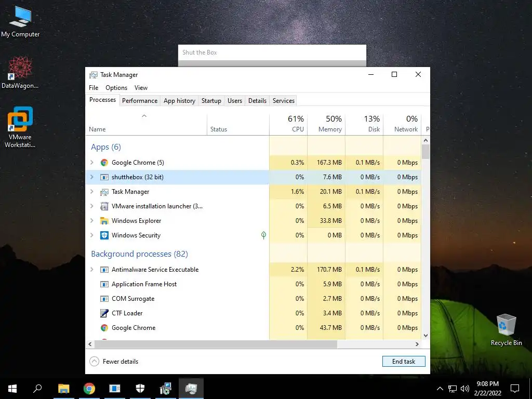532x399 pixels.
Task: Show hidden system tray icons
Action: pos(440,389)
